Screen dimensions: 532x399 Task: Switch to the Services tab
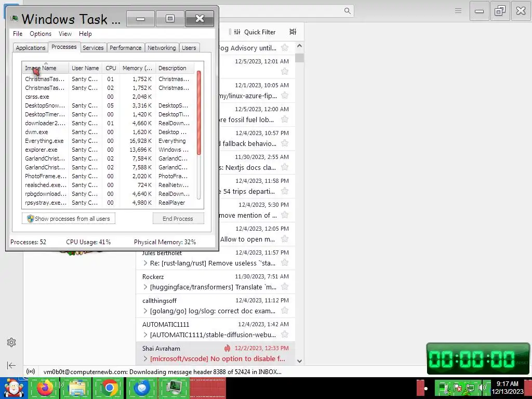[x=93, y=48]
